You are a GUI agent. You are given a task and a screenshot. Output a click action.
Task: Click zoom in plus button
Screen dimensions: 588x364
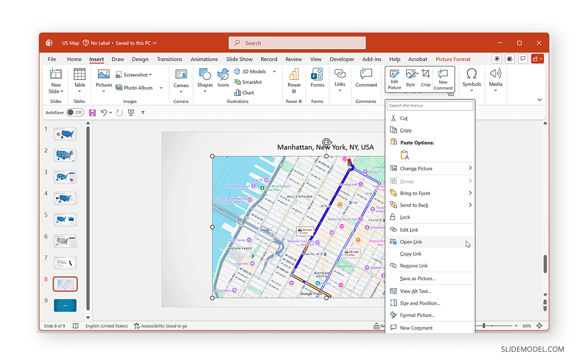tap(515, 326)
